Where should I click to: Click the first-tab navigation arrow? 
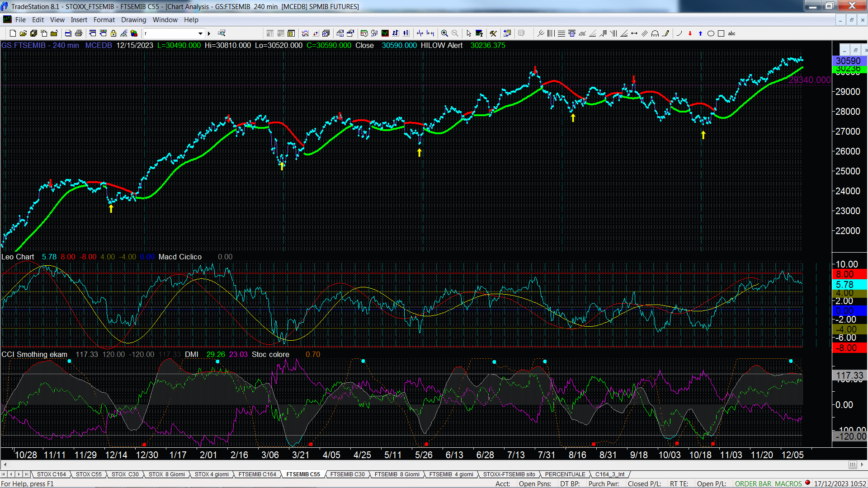pos(4,474)
